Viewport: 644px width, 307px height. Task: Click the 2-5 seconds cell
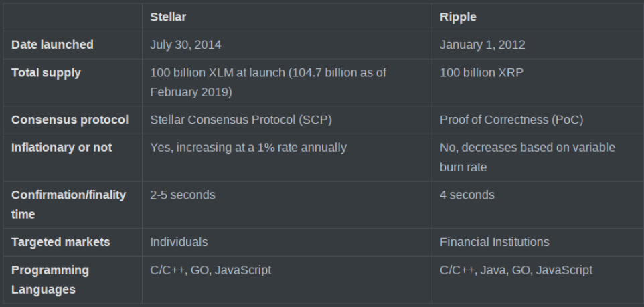pos(182,195)
